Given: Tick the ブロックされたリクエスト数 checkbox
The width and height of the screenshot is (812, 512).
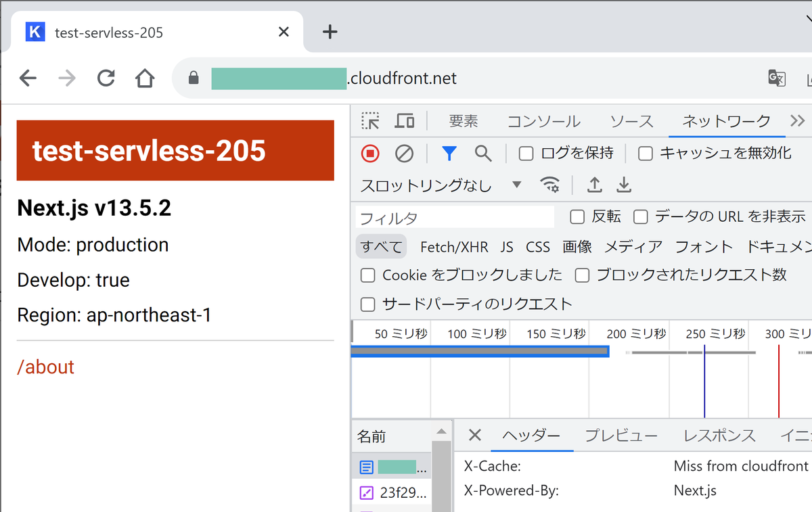Looking at the screenshot, I should tap(582, 275).
